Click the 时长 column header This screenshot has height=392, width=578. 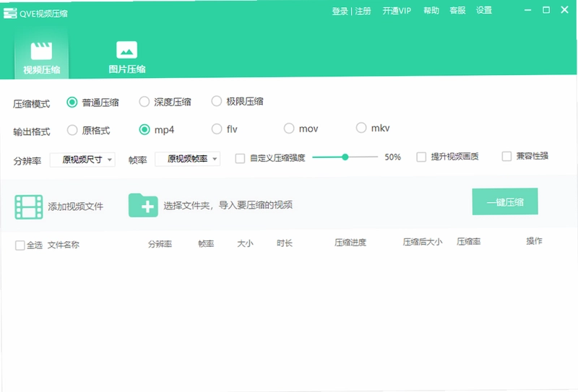[x=285, y=243]
